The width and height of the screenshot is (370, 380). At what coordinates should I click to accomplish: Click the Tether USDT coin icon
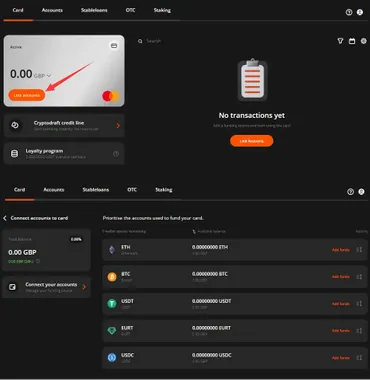pyautogui.click(x=112, y=304)
